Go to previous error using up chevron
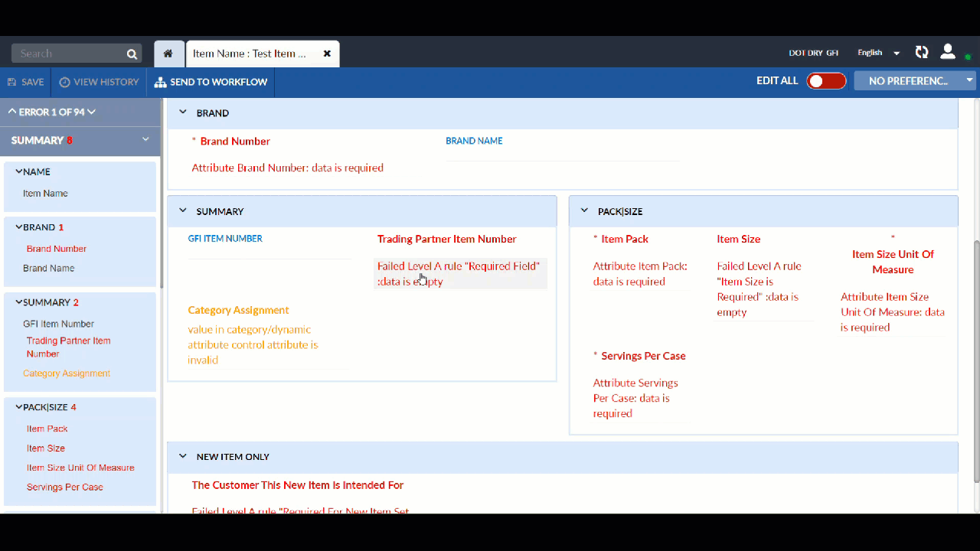The height and width of the screenshot is (551, 980). [x=12, y=112]
